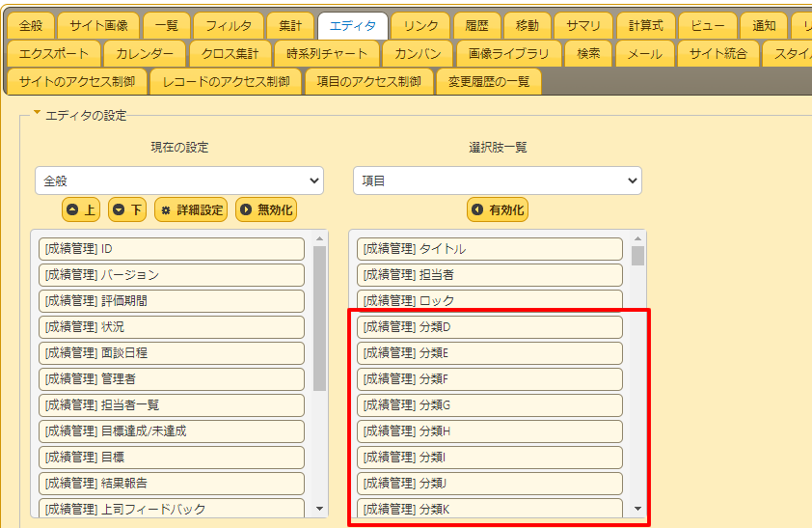This screenshot has width=812, height=528.
Task: Open the 項目のアクセス制御 tab
Action: click(x=368, y=81)
